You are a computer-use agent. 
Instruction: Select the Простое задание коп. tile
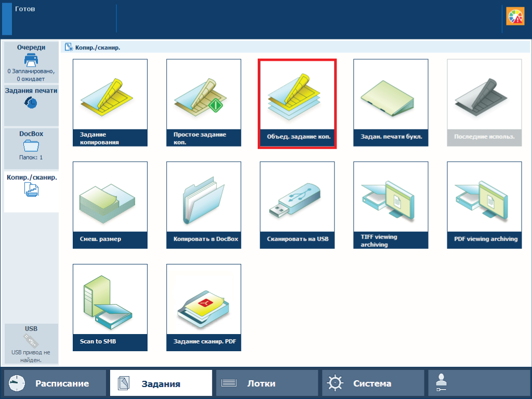tap(204, 103)
